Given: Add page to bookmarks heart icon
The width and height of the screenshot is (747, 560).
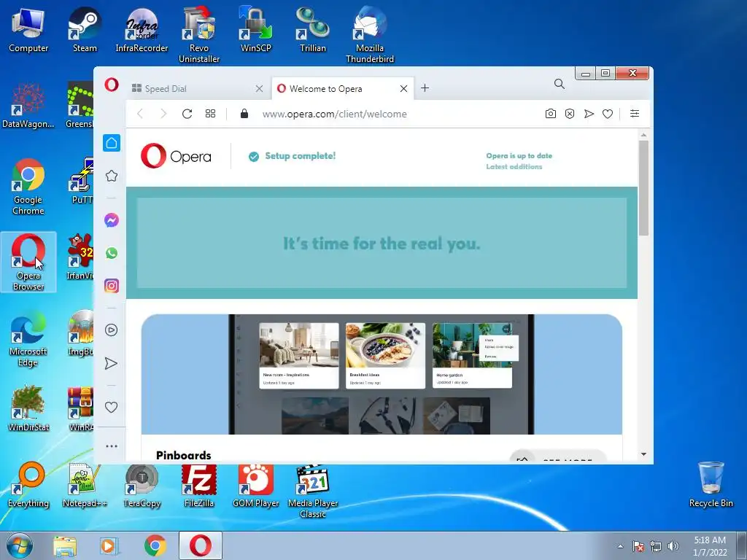Looking at the screenshot, I should tap(608, 114).
